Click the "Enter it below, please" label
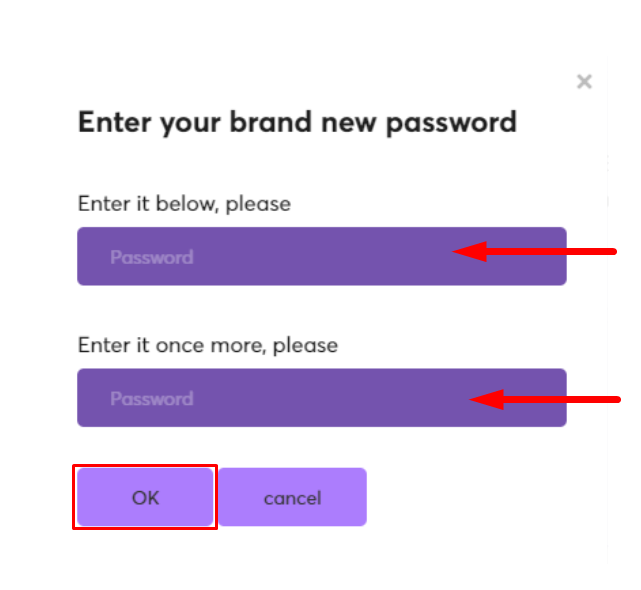 coord(184,203)
